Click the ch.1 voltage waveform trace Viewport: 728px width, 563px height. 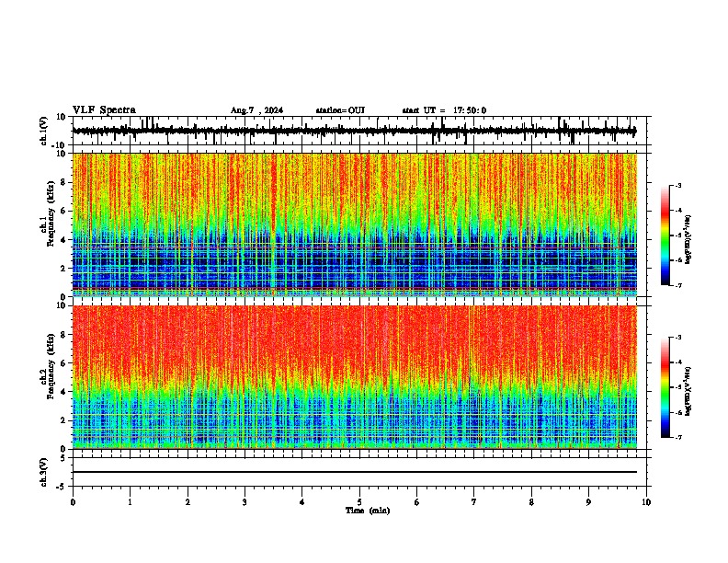pyautogui.click(x=354, y=131)
